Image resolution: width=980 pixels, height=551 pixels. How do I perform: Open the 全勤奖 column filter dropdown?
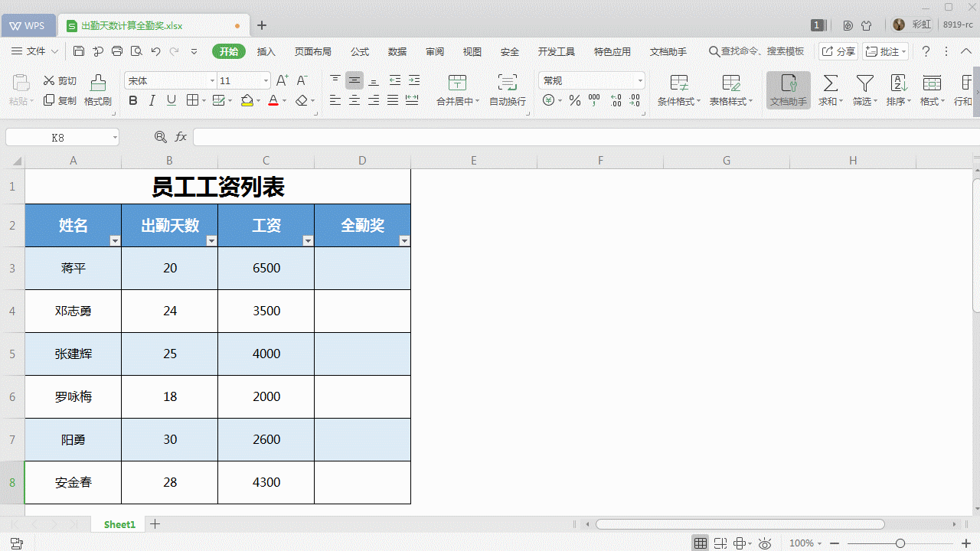404,240
